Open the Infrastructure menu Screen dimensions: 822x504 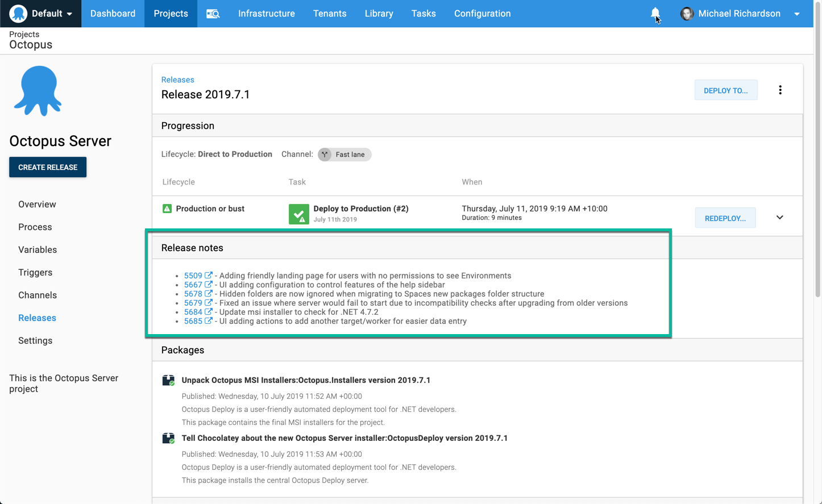(x=266, y=14)
